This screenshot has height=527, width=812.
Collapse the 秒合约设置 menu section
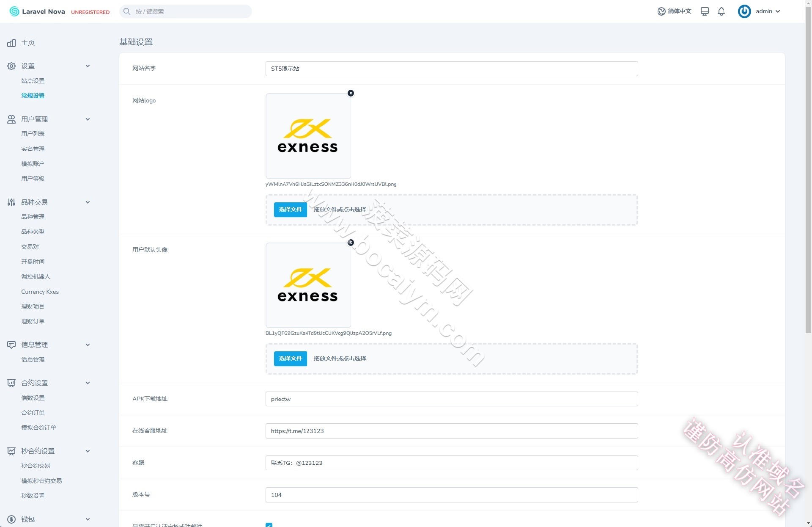(88, 451)
